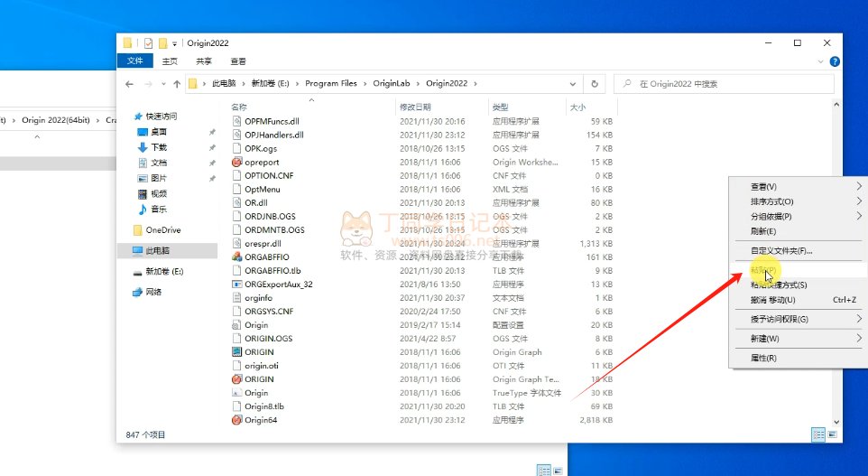Click the Origin TrueType font file icon
This screenshot has height=476, width=868.
236,393
